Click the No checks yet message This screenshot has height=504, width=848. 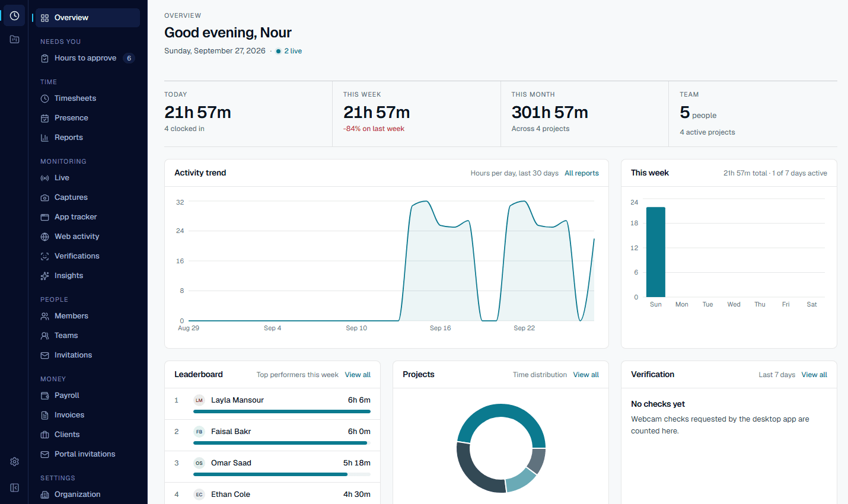point(658,404)
